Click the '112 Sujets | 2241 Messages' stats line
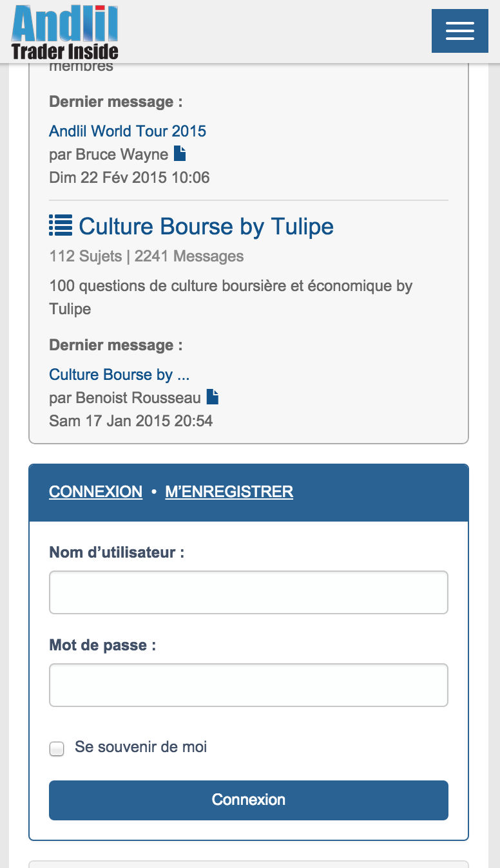 [x=146, y=256]
